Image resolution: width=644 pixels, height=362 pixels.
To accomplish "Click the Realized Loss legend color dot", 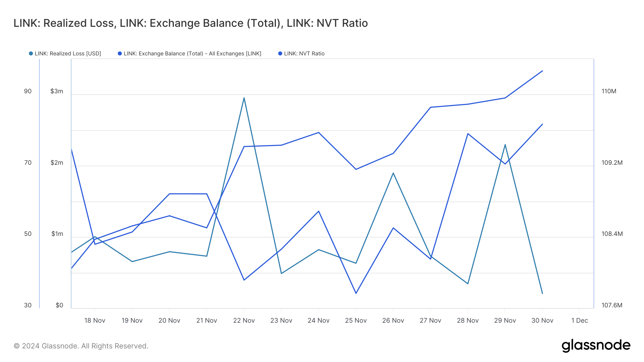I will tap(31, 54).
